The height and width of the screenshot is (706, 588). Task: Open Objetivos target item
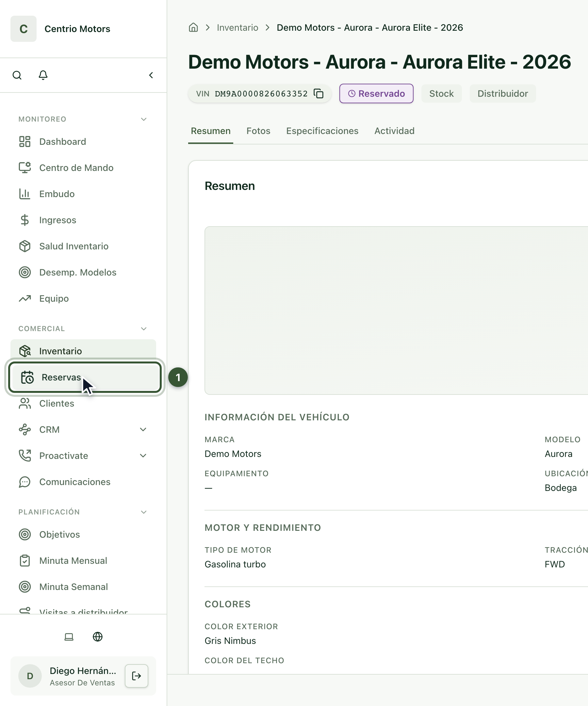point(83,534)
